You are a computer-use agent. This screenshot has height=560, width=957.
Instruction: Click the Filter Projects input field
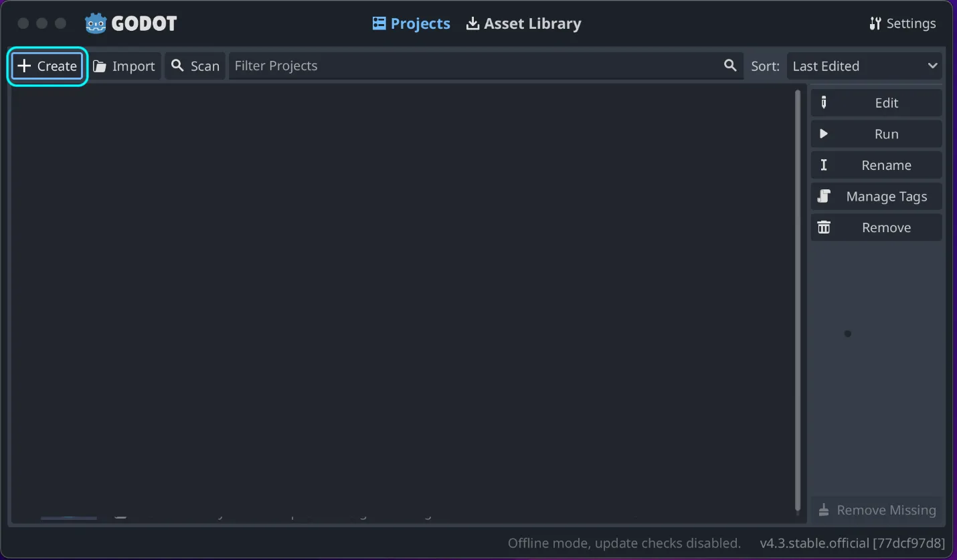[x=475, y=66]
